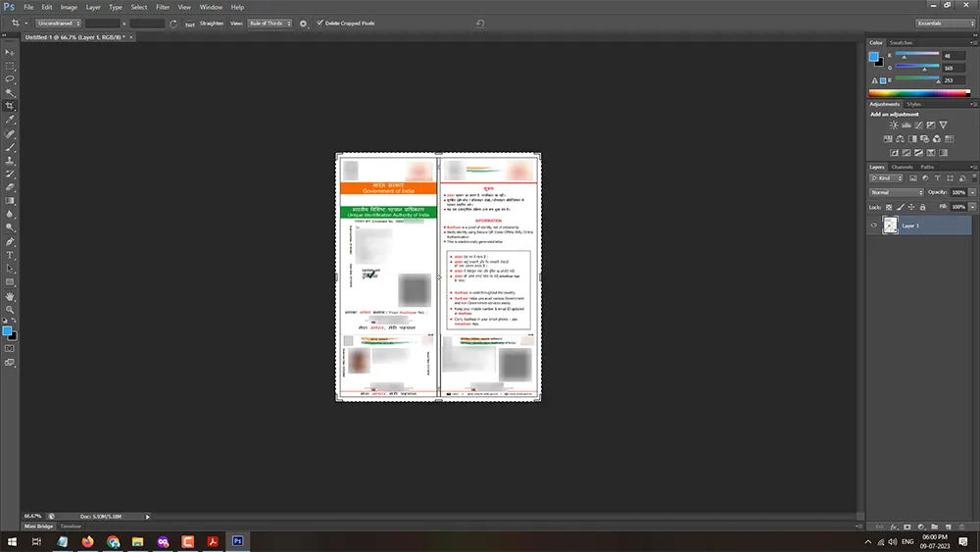
Task: Open the Filter menu
Action: point(163,7)
